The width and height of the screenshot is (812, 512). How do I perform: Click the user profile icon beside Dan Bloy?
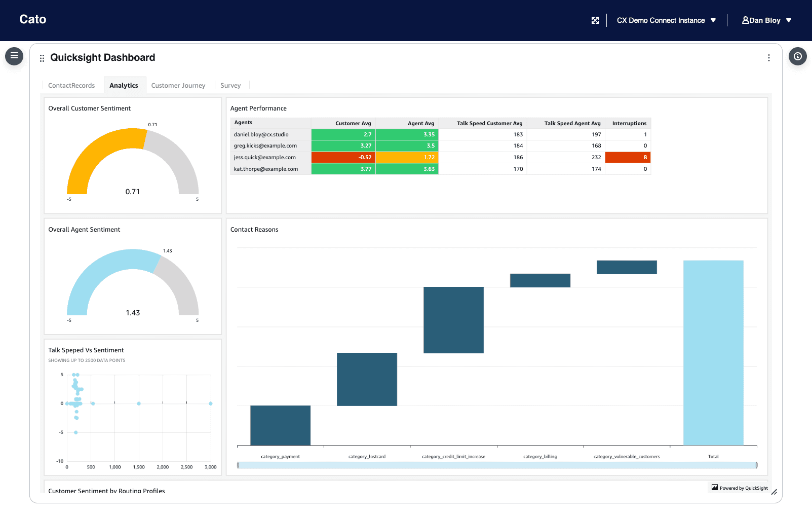coord(746,20)
